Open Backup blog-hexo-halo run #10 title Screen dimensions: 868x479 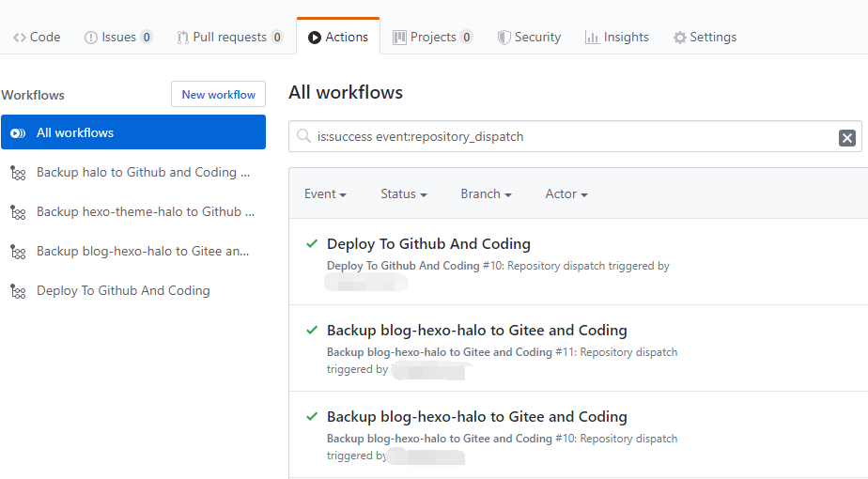(476, 416)
